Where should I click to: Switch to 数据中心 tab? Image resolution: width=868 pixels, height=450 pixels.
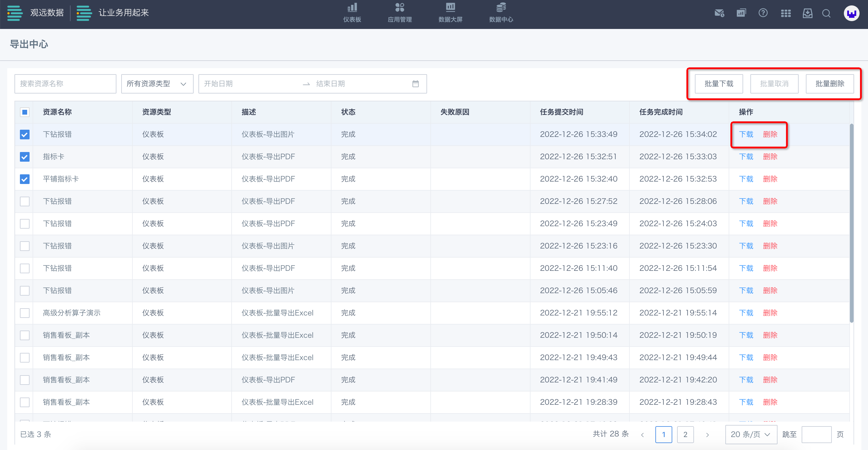point(501,13)
